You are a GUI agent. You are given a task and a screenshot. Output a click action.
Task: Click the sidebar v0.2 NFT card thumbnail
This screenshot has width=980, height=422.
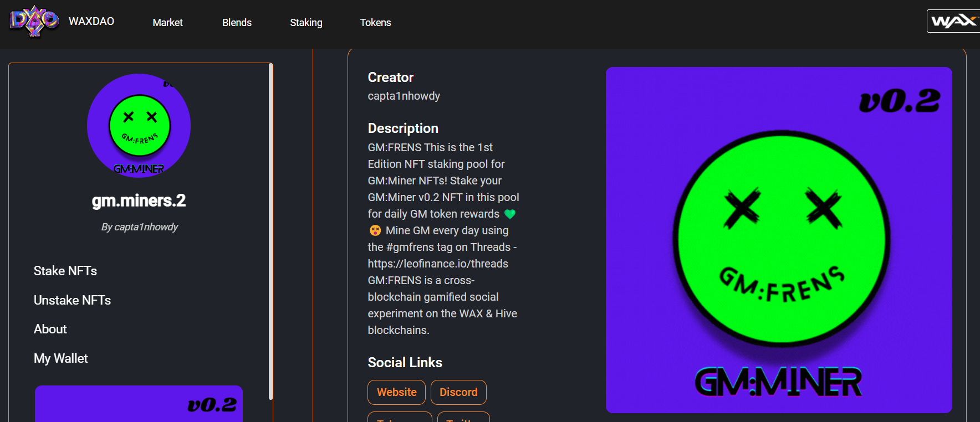[x=139, y=404]
